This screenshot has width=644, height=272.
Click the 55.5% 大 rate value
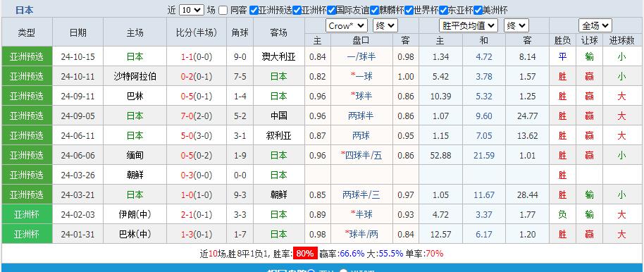coord(390,254)
